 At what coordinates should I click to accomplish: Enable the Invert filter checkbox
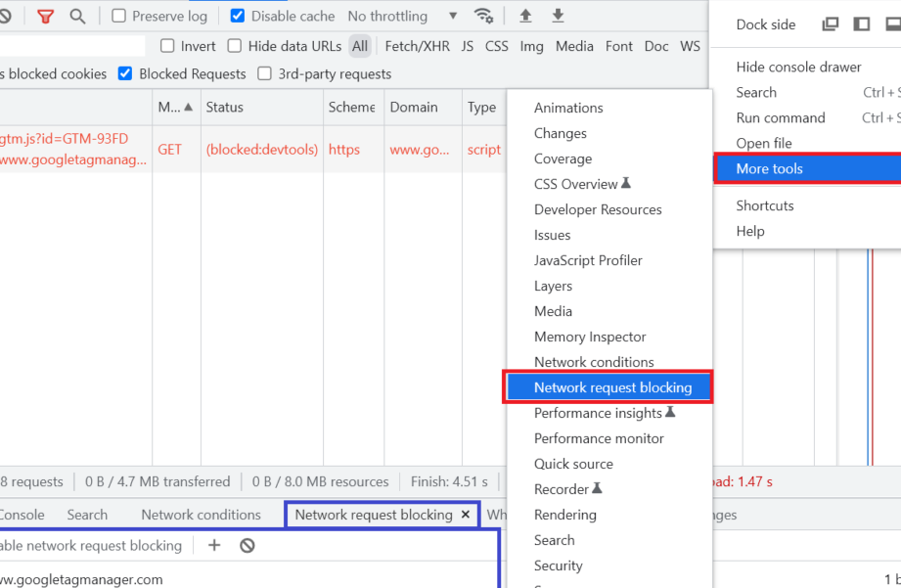point(167,45)
